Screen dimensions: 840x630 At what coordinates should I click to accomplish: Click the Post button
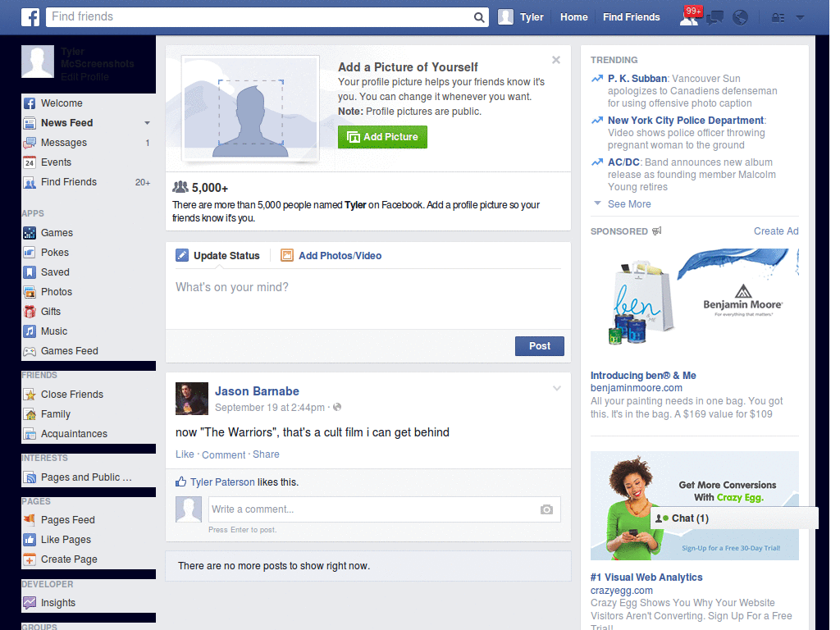click(540, 346)
